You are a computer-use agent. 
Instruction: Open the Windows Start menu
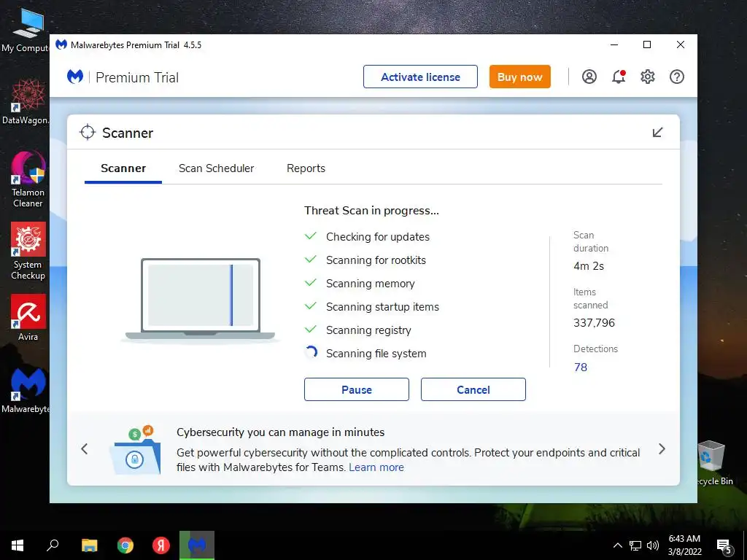[x=18, y=545]
